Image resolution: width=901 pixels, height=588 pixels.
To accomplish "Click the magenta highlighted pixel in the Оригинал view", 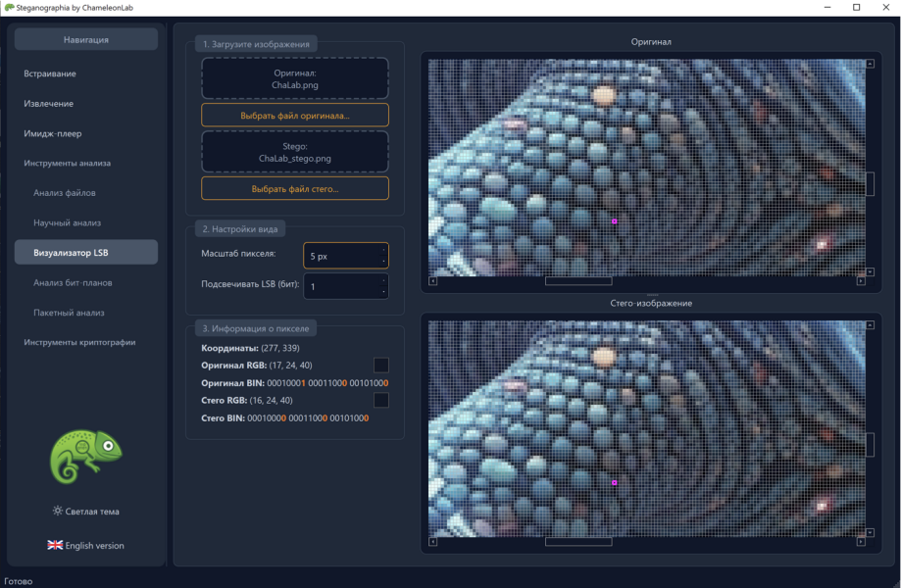I will click(615, 221).
